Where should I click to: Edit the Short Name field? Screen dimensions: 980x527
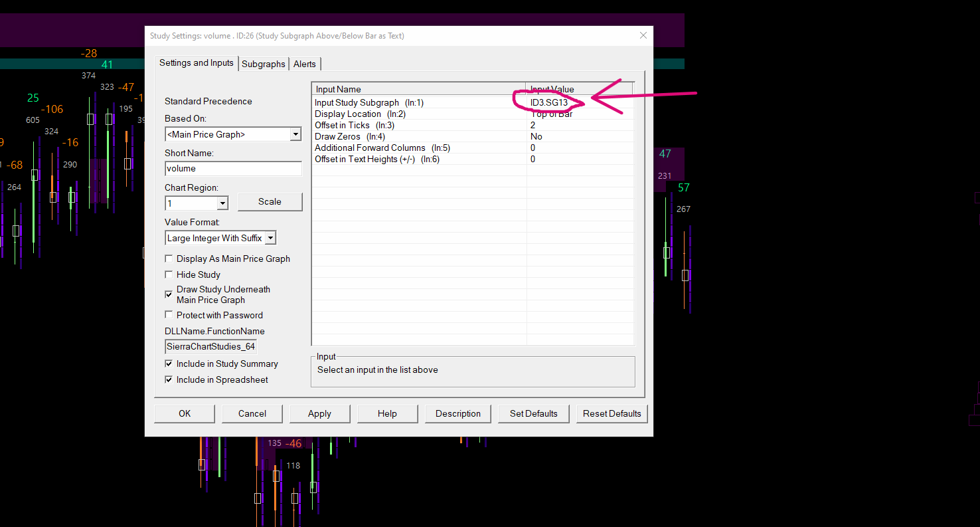point(233,168)
